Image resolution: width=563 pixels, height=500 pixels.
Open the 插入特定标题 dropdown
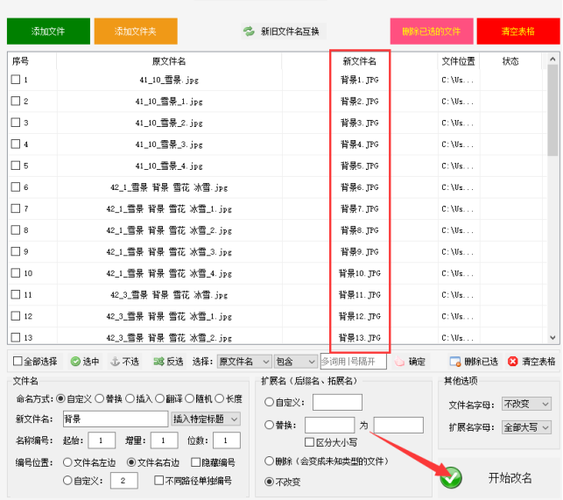click(206, 419)
